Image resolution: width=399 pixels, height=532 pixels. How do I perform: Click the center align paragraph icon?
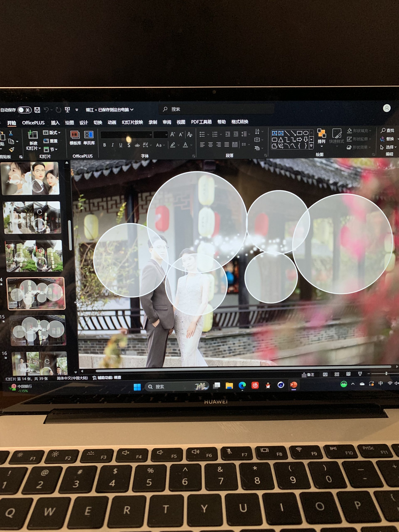pos(211,145)
